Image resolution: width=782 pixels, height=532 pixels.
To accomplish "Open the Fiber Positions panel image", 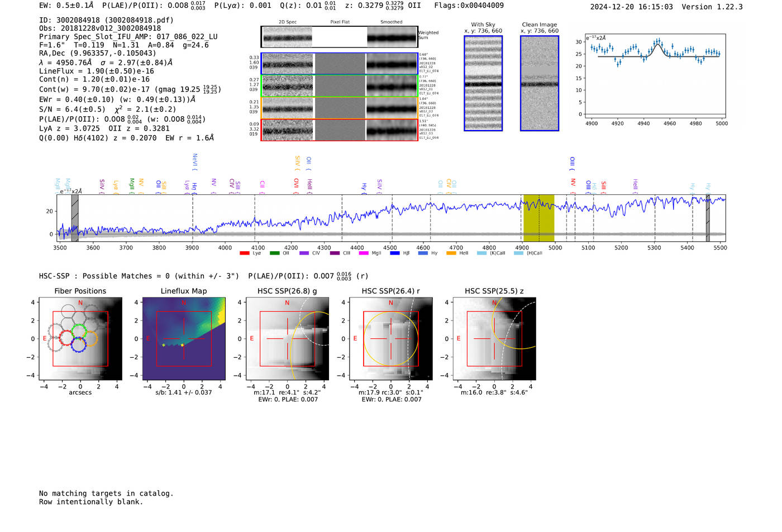I will (x=80, y=339).
